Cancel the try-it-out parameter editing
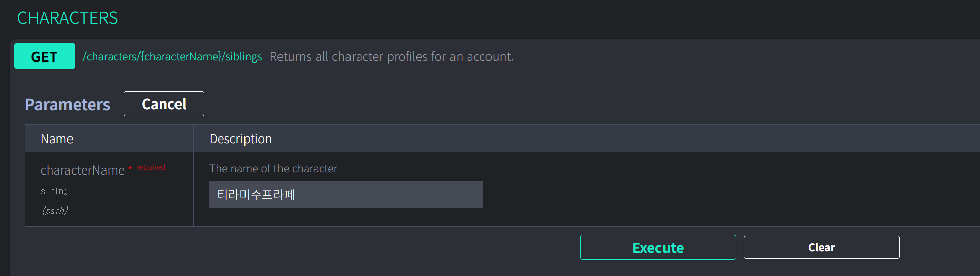980x276 pixels. [164, 104]
